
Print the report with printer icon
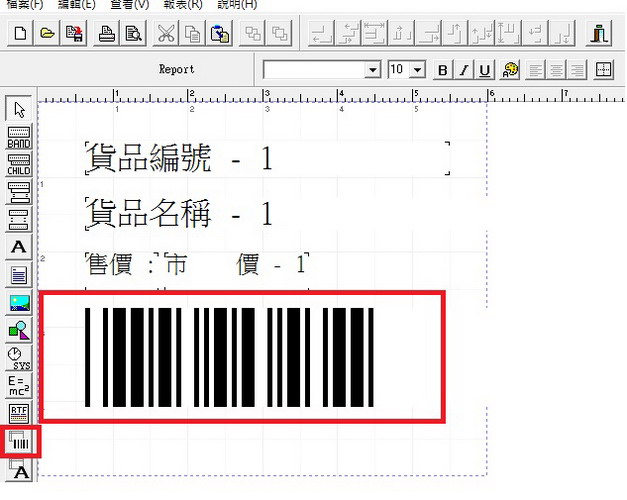coord(106,33)
